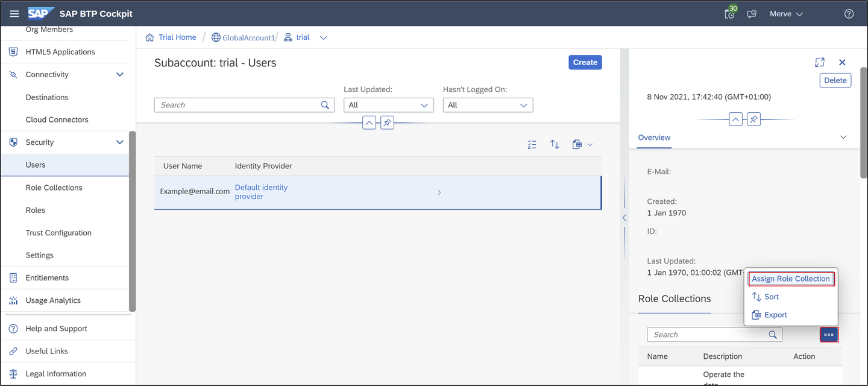Open the Last Updated dropdown
This screenshot has height=386, width=868.
[389, 105]
